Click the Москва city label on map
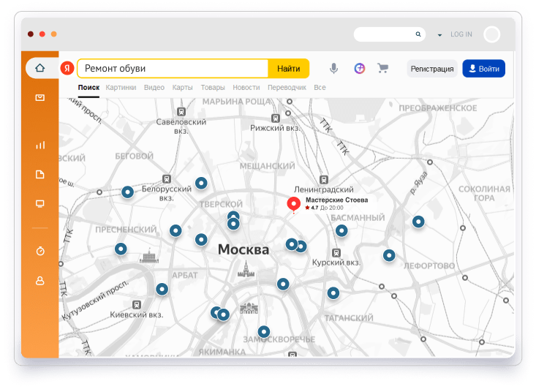The height and width of the screenshot is (392, 536). click(x=244, y=249)
